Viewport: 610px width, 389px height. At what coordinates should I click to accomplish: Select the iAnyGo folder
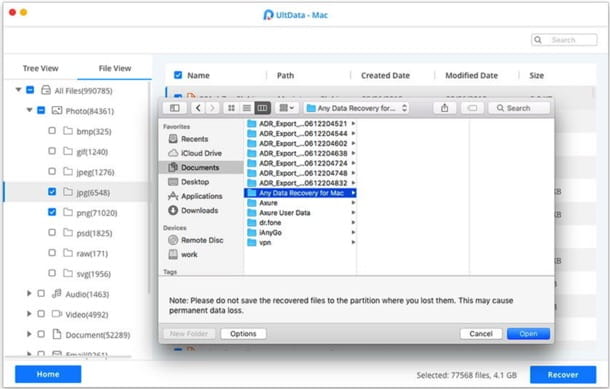point(300,233)
